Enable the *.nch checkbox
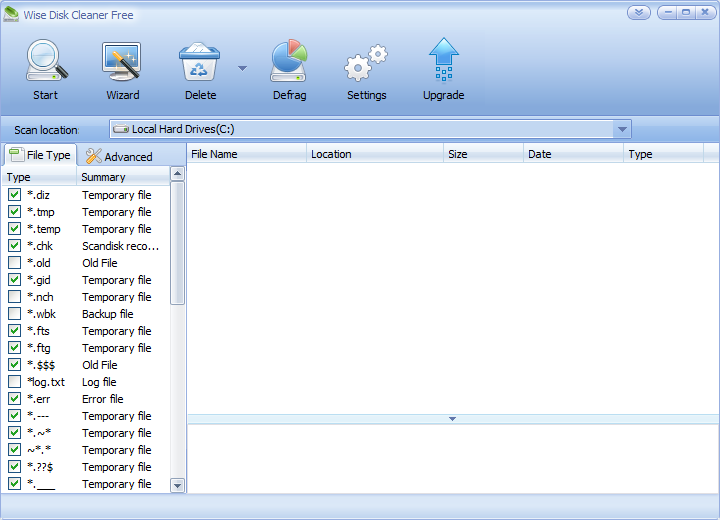 point(14,296)
